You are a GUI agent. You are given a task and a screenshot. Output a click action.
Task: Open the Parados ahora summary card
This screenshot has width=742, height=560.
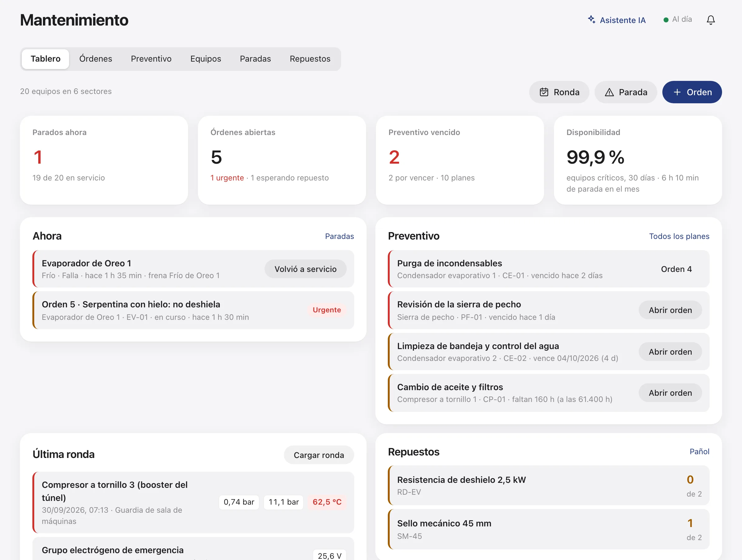104,160
